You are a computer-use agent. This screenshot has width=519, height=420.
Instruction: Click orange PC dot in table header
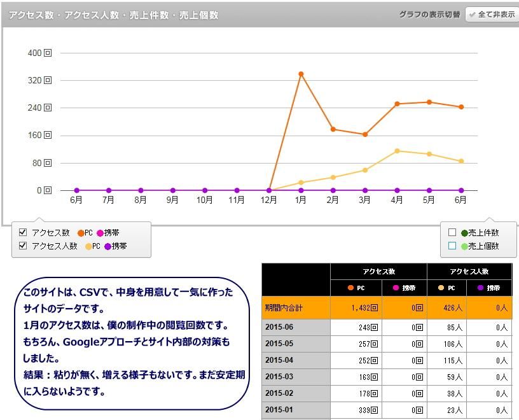pyautogui.click(x=350, y=288)
